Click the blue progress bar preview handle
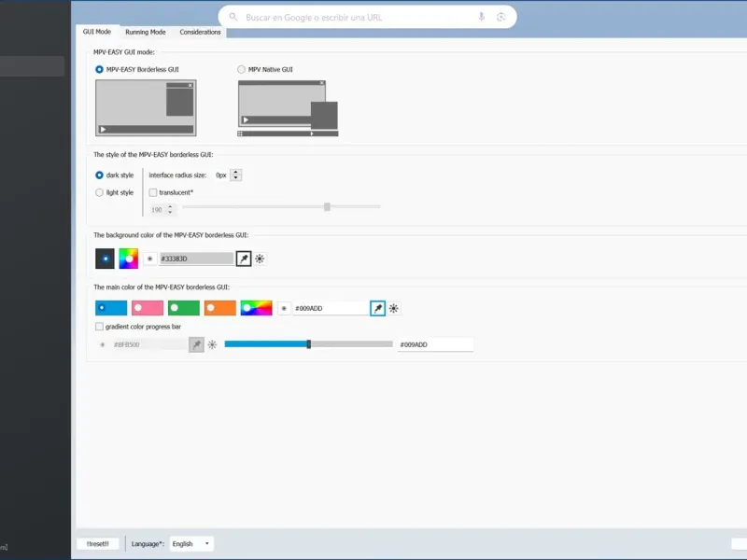Image resolution: width=747 pixels, height=560 pixels. [309, 344]
